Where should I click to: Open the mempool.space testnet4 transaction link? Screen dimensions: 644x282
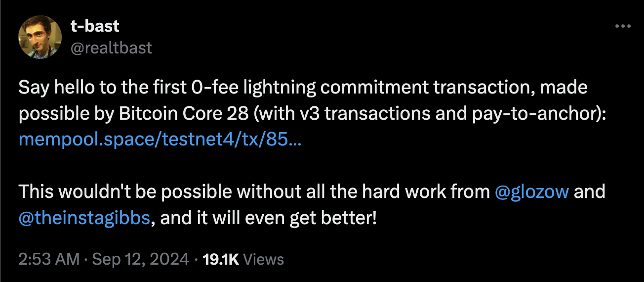[x=160, y=140]
